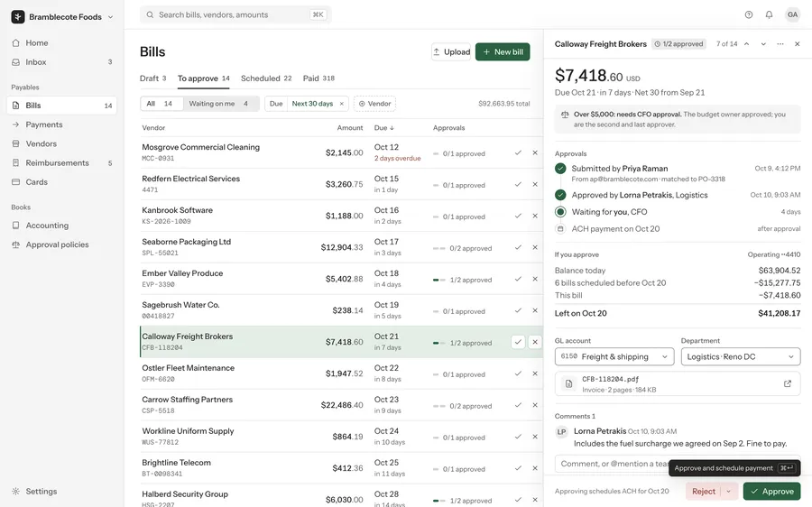Open Reject options dropdown arrow
The image size is (812, 507).
729,492
